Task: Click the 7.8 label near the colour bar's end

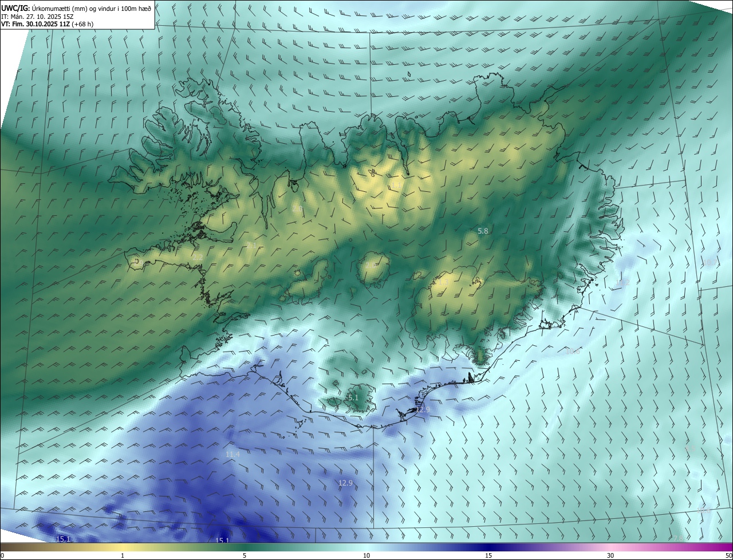Action: [x=678, y=538]
